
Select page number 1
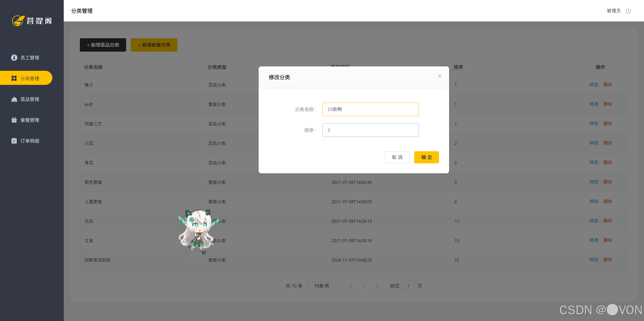[364, 286]
